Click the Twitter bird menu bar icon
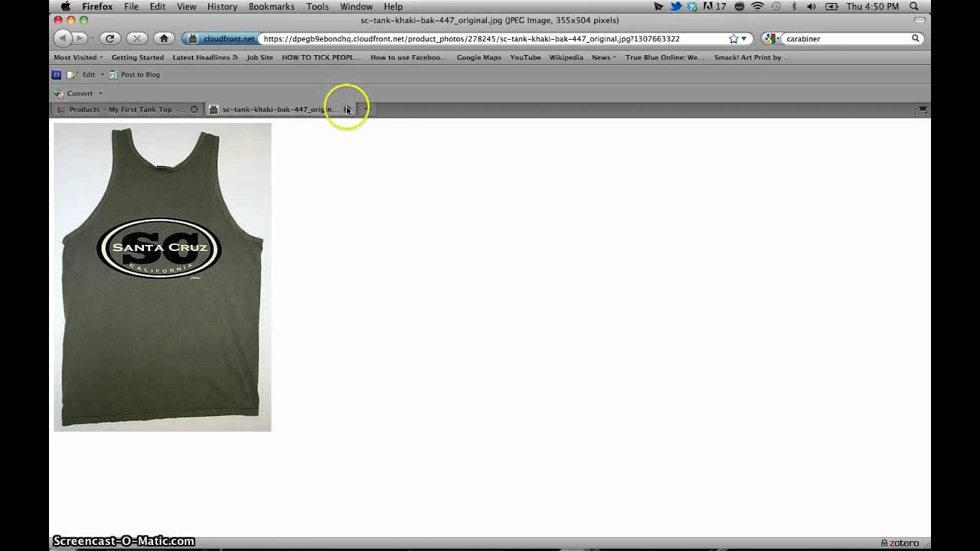 (x=676, y=6)
